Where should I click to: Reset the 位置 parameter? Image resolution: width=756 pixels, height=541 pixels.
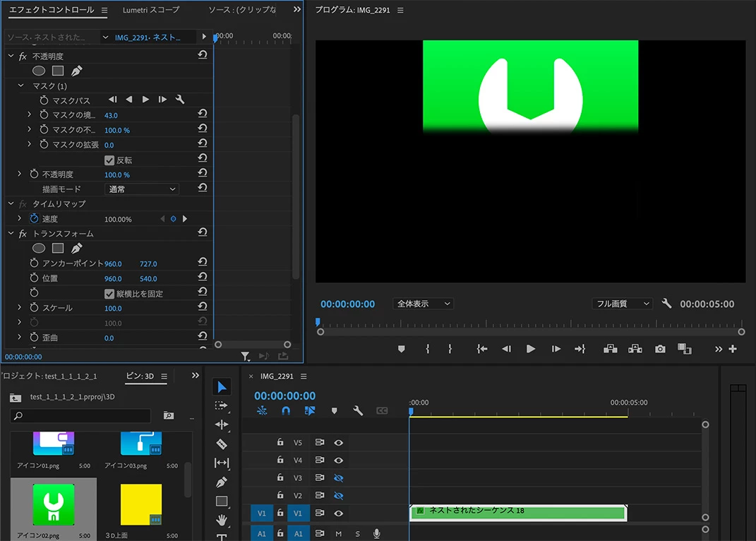[x=203, y=277]
